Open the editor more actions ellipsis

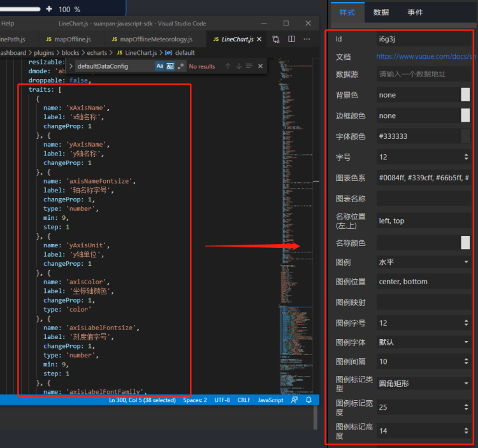(x=307, y=40)
